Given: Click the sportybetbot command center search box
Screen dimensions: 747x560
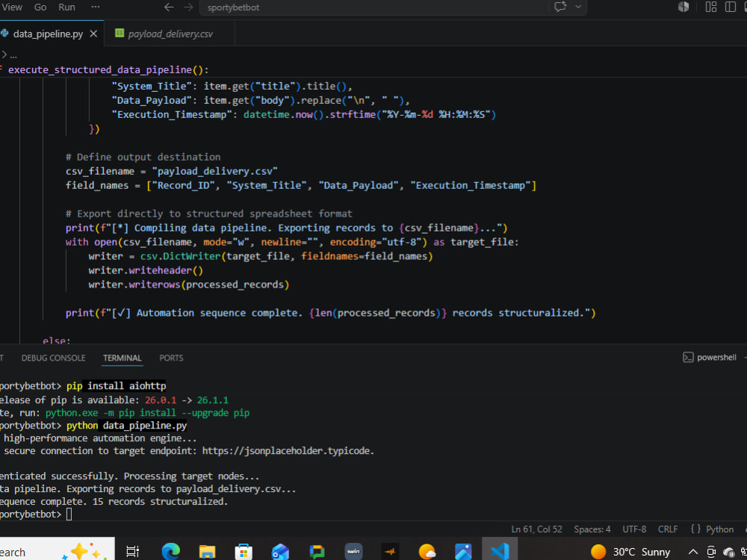Looking at the screenshot, I should click(x=373, y=7).
